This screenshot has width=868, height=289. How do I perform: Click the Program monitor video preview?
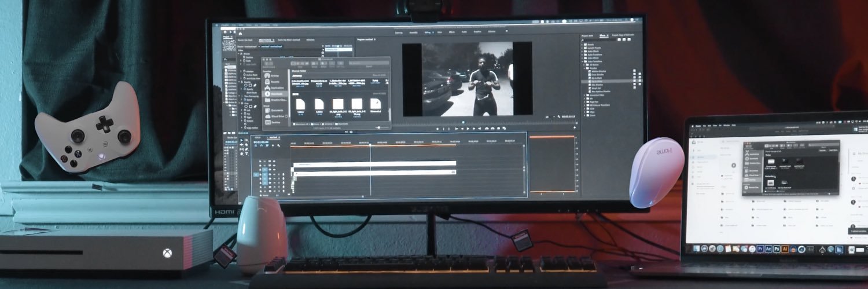tap(468, 79)
